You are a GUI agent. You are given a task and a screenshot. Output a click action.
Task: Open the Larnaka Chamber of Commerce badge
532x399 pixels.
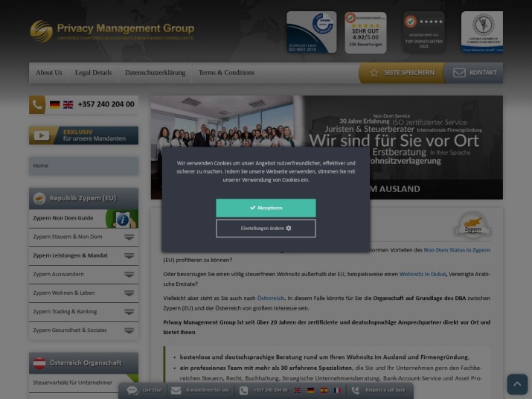click(482, 32)
